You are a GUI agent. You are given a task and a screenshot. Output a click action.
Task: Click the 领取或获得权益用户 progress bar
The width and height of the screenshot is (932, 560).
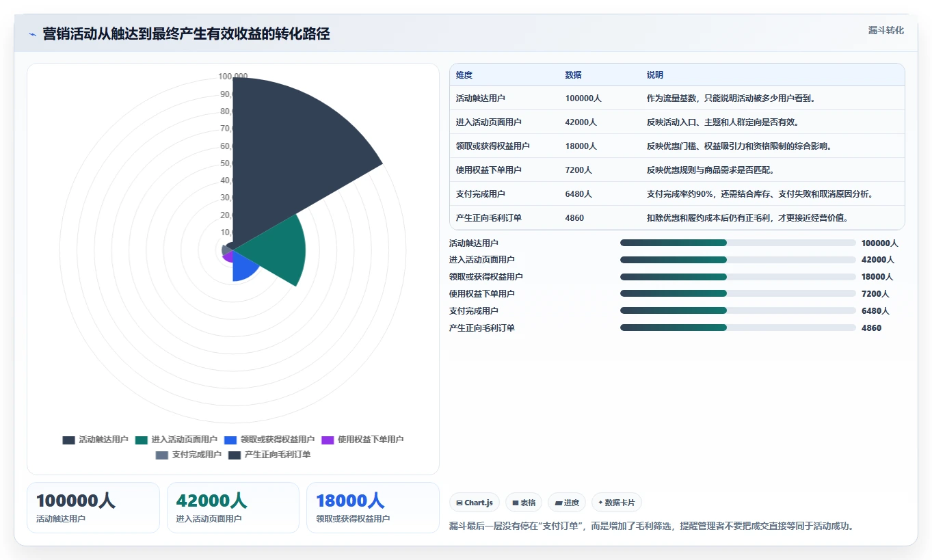[738, 277]
